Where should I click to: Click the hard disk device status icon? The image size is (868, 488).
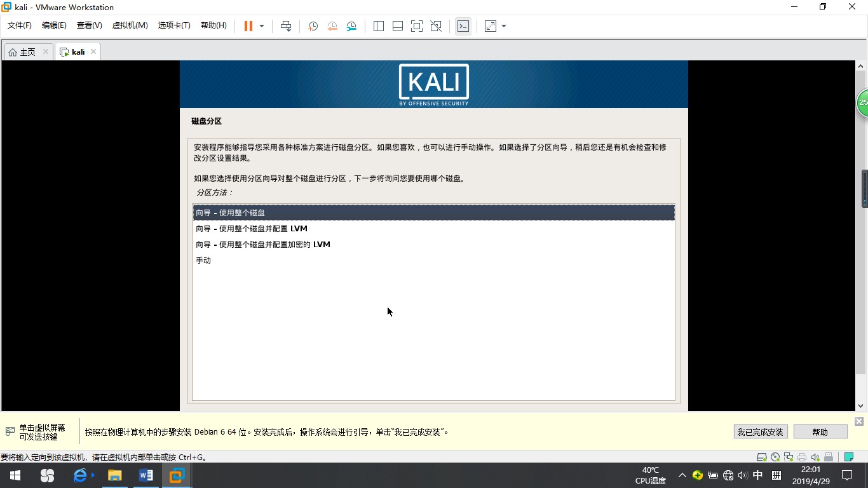pos(761,457)
